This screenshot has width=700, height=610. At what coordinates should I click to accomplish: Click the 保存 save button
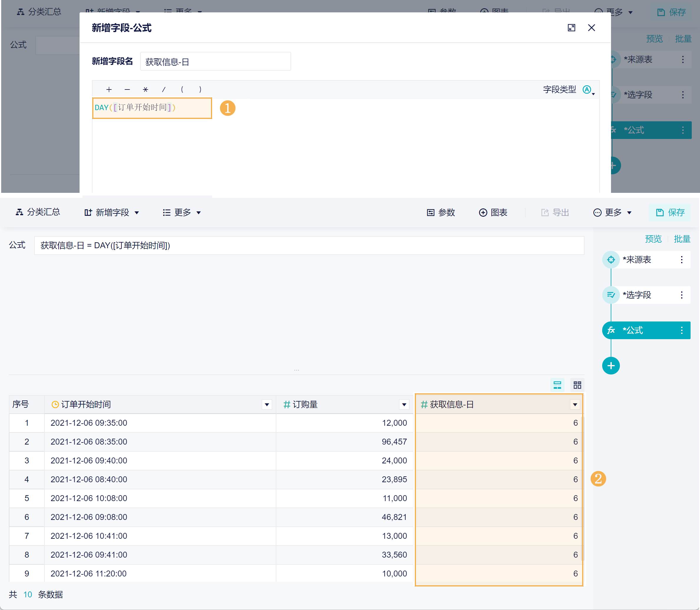670,213
